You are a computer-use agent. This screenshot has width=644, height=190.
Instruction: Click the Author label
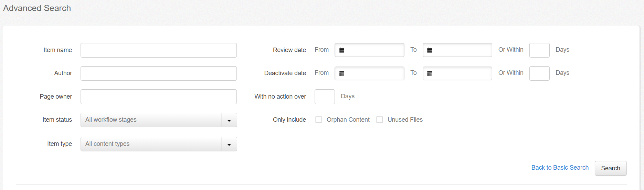click(x=63, y=73)
